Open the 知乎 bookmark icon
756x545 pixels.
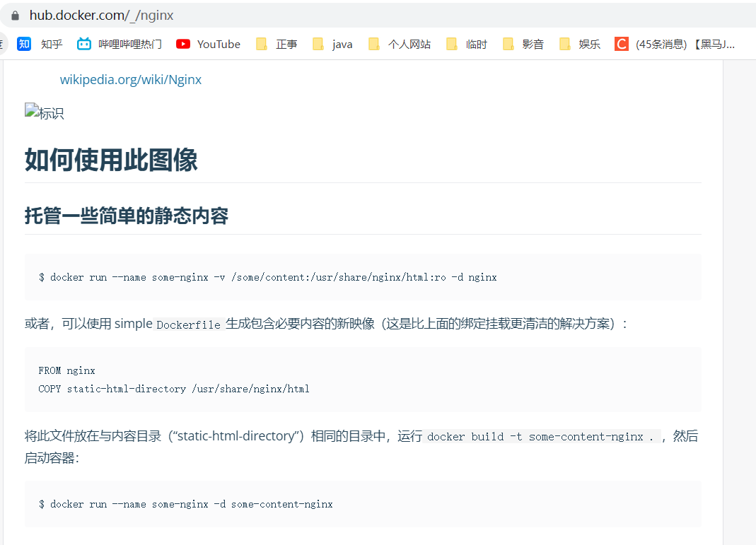[x=24, y=45]
